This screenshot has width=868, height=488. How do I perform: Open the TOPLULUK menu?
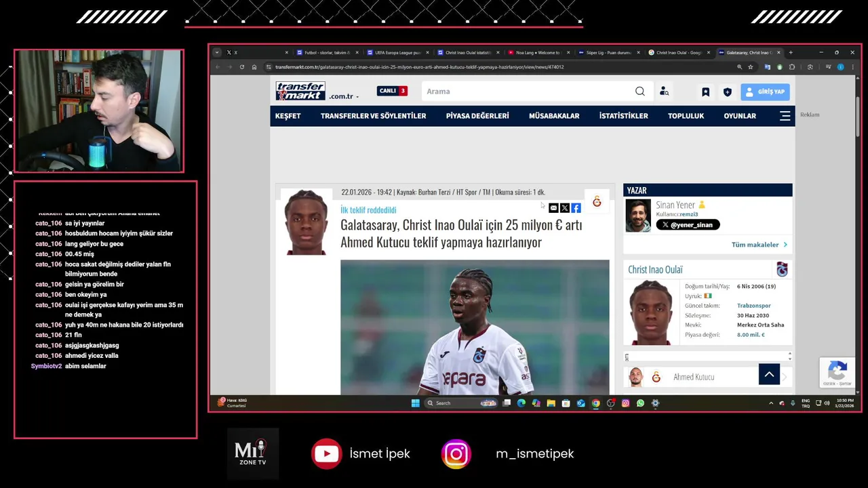686,116
